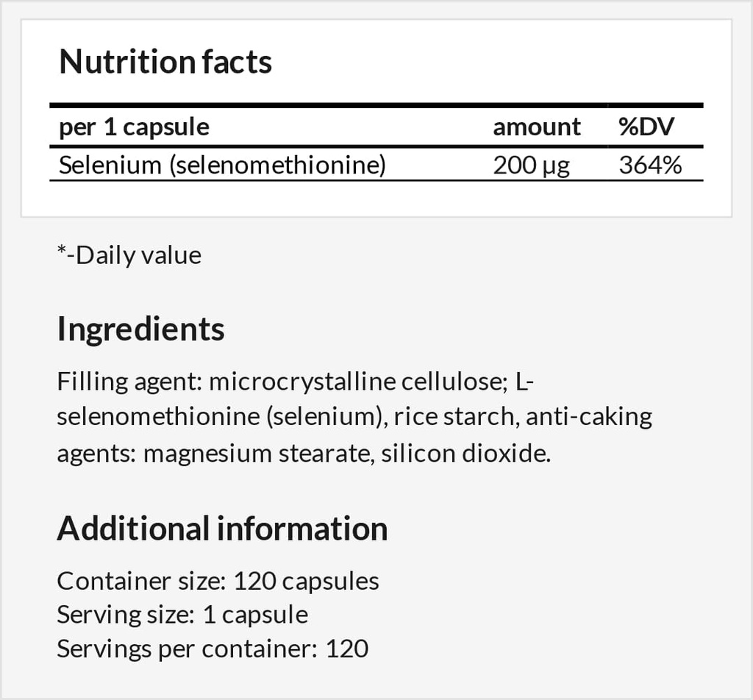Select the Servings per container: 120 line
Viewport: 753px width, 700px height.
213,649
